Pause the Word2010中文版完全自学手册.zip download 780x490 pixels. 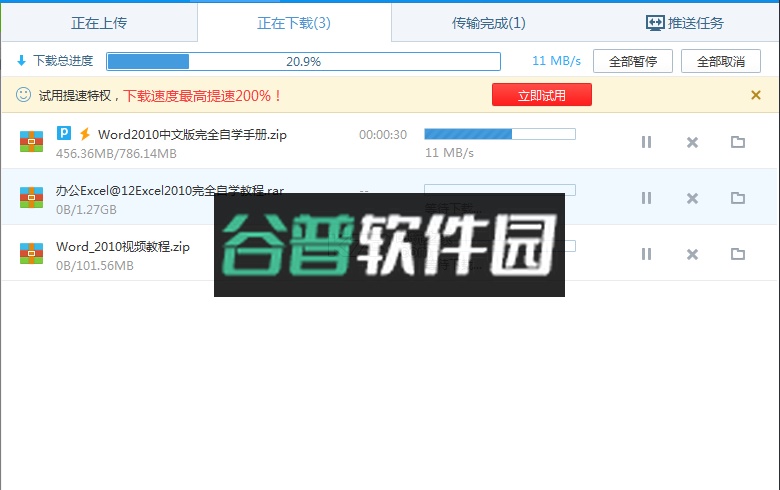pos(646,142)
